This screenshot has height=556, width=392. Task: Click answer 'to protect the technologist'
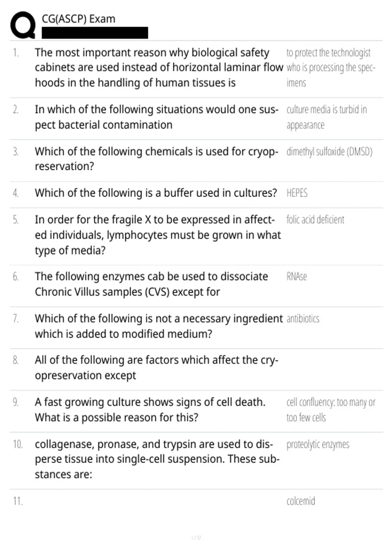pyautogui.click(x=331, y=67)
